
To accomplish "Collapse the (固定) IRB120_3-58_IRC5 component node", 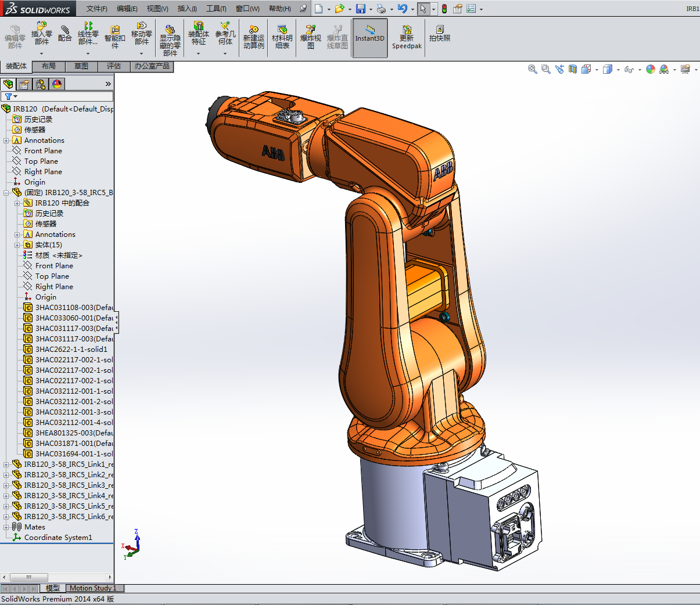I will click(6, 193).
